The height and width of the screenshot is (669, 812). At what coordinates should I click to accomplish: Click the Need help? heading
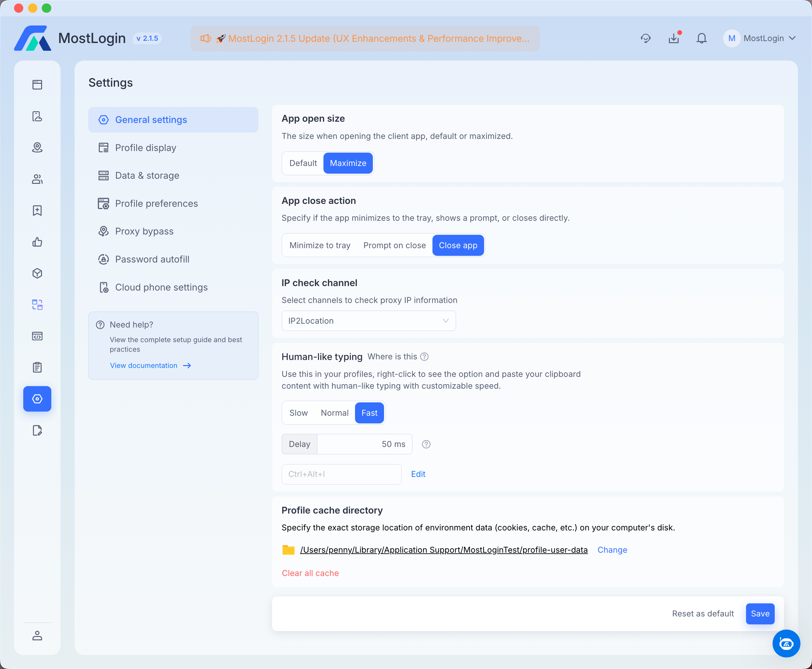[x=132, y=325]
